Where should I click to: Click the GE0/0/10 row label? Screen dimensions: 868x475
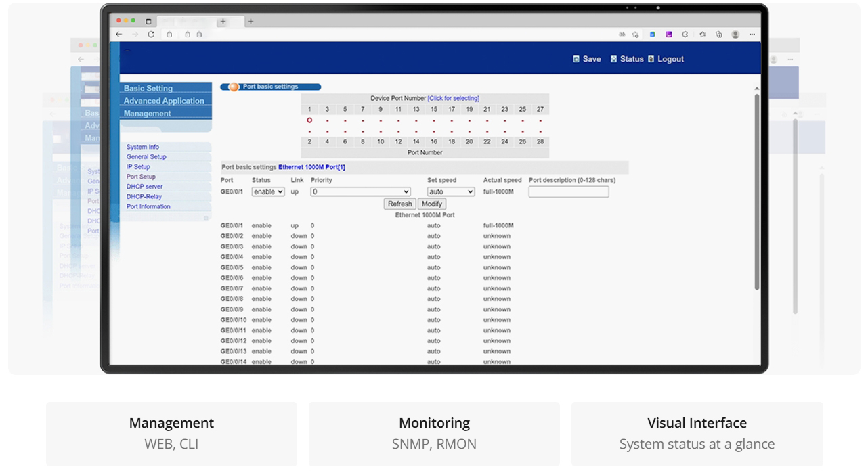coord(234,320)
